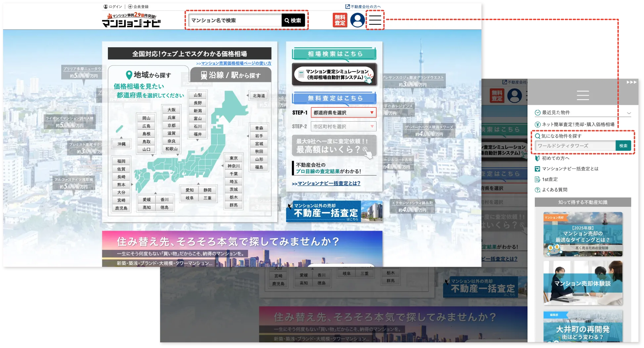Select 北海道 on the map
The height and width of the screenshot is (348, 644).
(x=259, y=96)
